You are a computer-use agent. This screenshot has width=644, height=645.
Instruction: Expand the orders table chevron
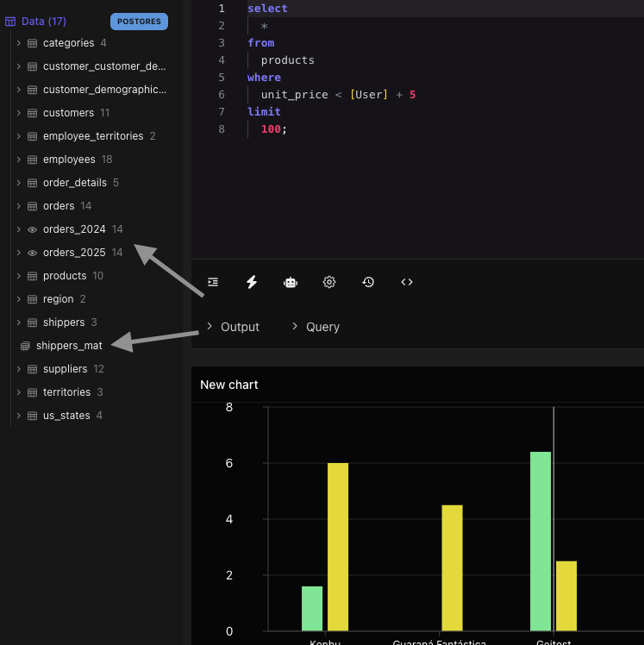click(x=18, y=206)
